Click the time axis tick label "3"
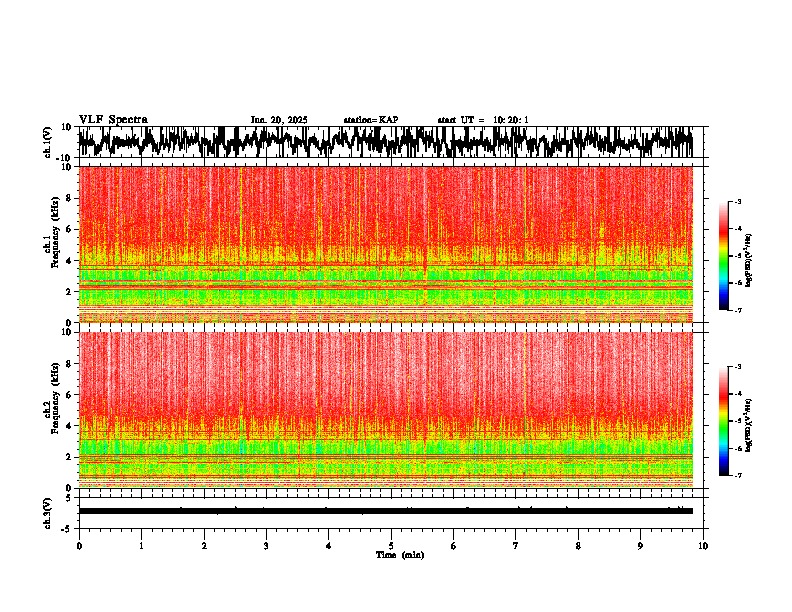Screen dimensions: 792x612 pos(266,546)
